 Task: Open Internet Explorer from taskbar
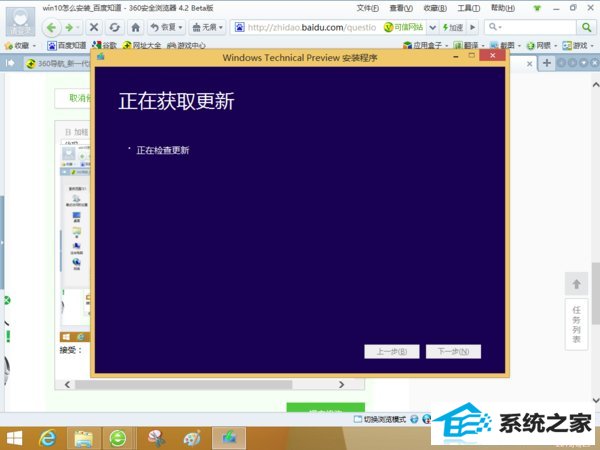pos(48,438)
